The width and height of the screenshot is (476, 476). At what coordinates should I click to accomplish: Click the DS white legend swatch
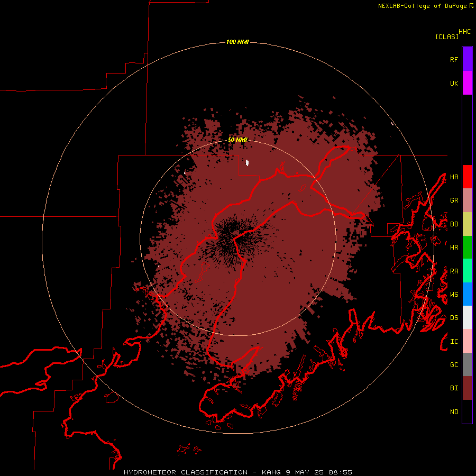[x=467, y=317]
